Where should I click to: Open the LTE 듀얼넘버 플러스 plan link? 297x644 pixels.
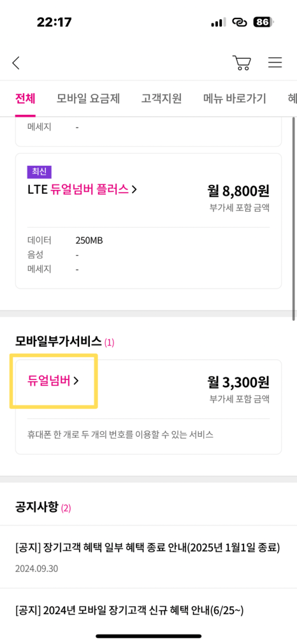[x=82, y=190]
